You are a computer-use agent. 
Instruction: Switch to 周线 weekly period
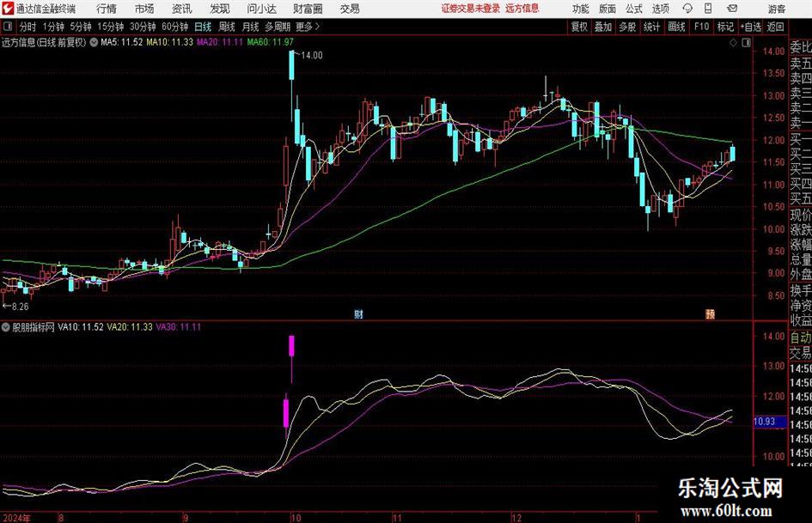pos(227,27)
